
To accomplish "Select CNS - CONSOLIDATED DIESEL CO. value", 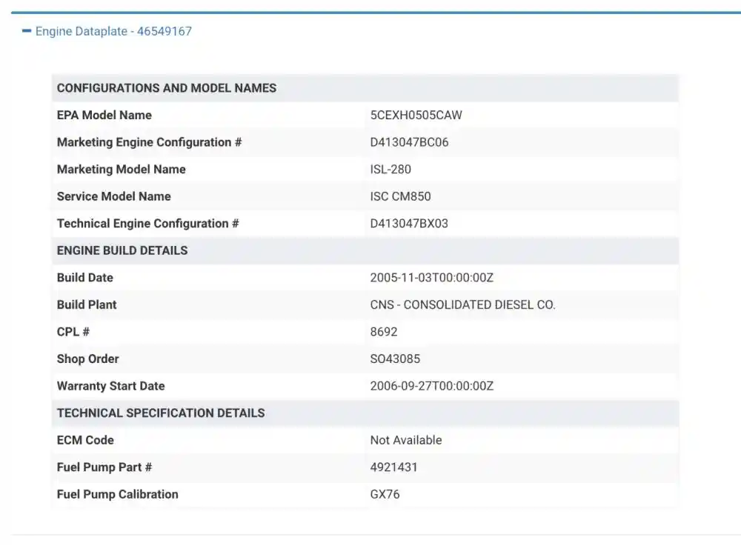I will pyautogui.click(x=462, y=304).
